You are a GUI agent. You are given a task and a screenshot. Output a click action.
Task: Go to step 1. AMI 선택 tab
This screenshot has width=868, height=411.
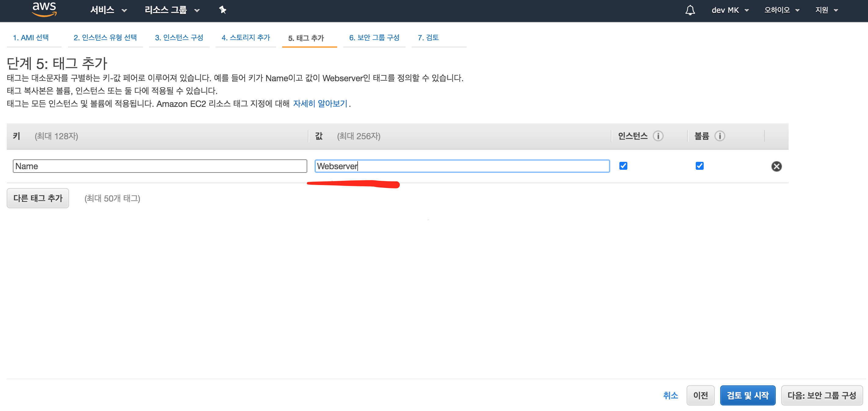coord(31,38)
